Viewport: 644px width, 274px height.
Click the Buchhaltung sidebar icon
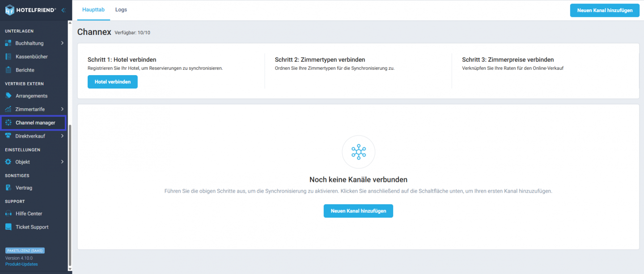pyautogui.click(x=8, y=43)
